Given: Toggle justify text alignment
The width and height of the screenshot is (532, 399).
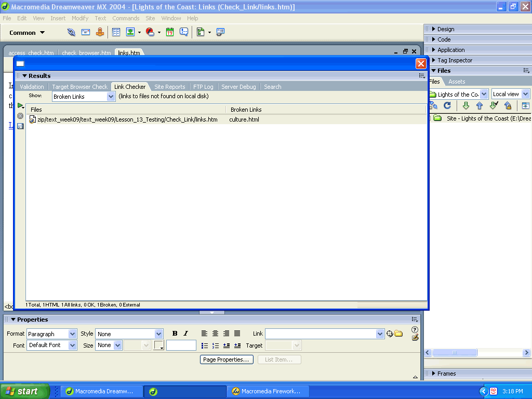Looking at the screenshot, I should [237, 334].
